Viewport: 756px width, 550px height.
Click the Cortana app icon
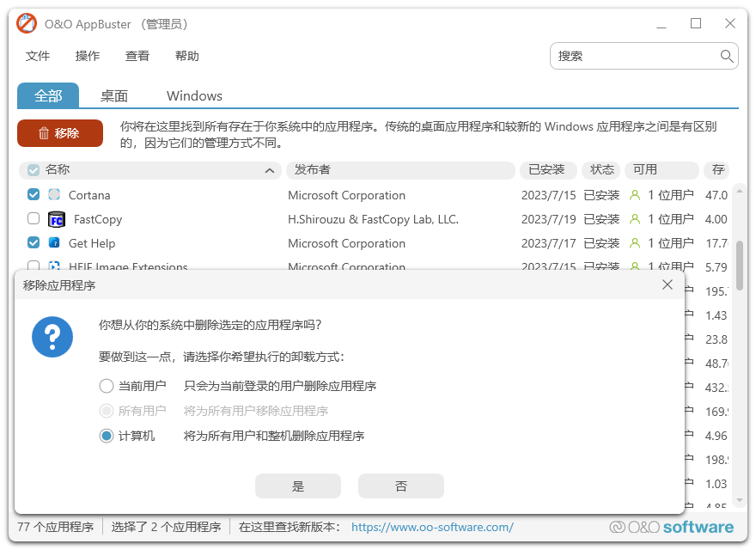pos(54,194)
